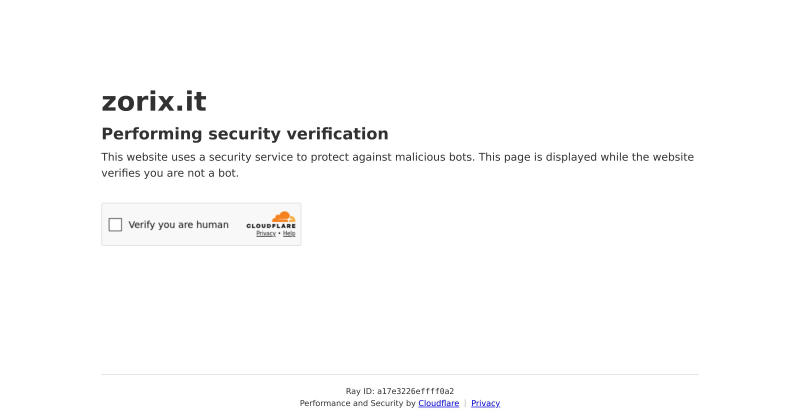The height and width of the screenshot is (420, 800).
Task: Check the Verify you are human checkbox
Action: (x=115, y=225)
